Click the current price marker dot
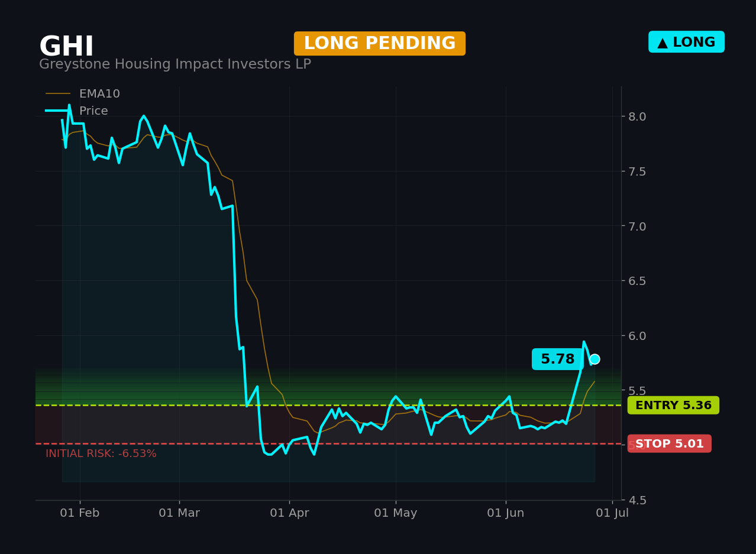The height and width of the screenshot is (554, 756). click(x=595, y=359)
